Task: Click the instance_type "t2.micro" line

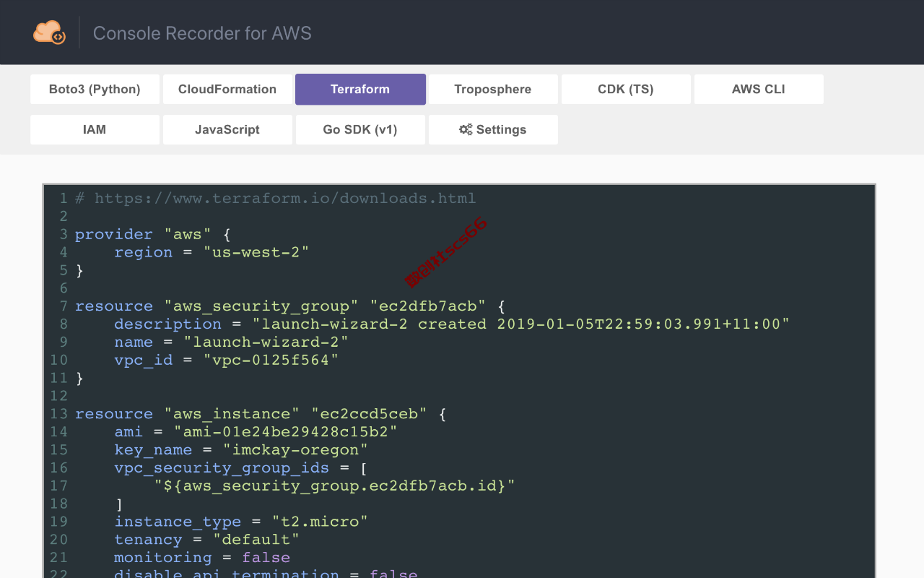Action: coord(241,522)
